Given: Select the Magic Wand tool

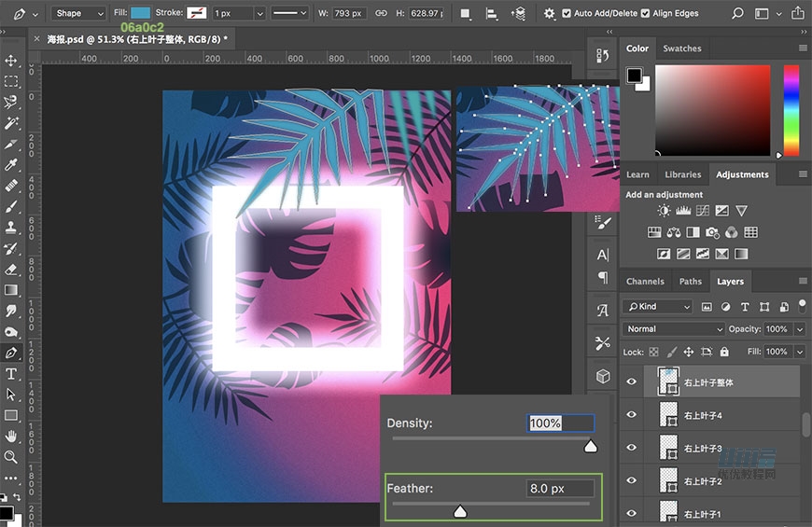Looking at the screenshot, I should click(11, 123).
